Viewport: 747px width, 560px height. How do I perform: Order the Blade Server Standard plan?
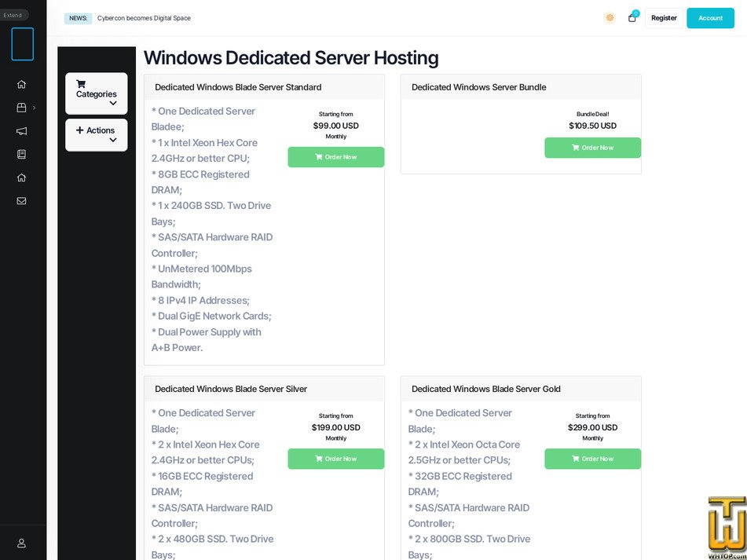click(x=336, y=157)
